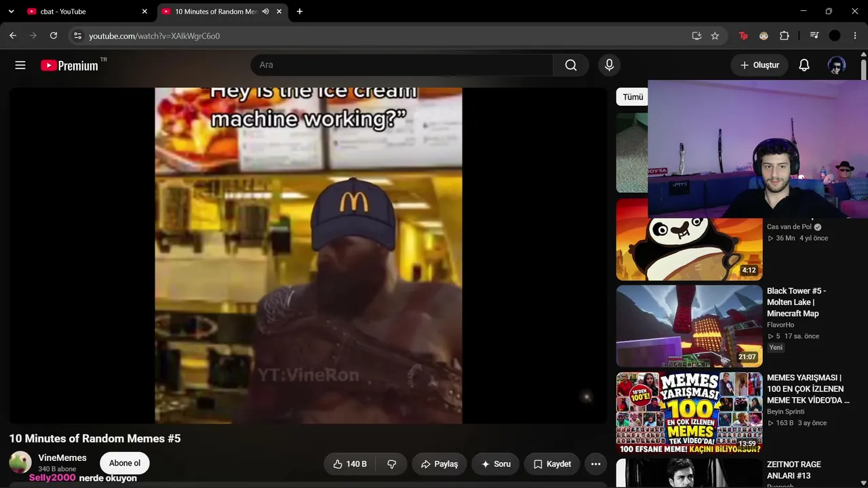Open the YouTube account avatar menu
The height and width of the screenshot is (488, 868).
(836, 65)
